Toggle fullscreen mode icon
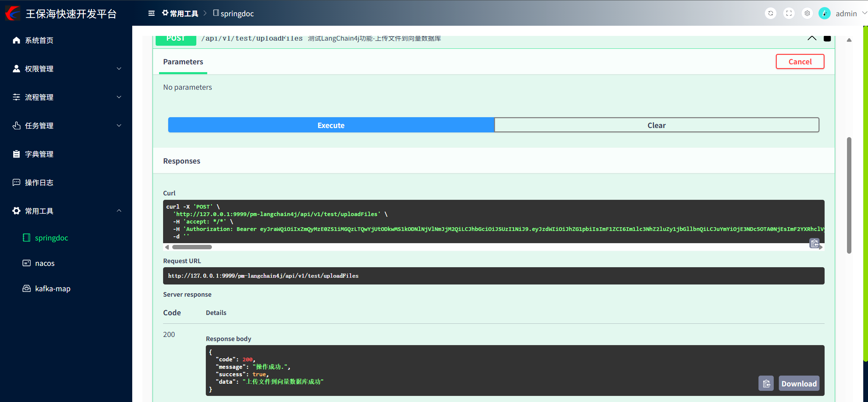868x402 pixels. [x=789, y=13]
